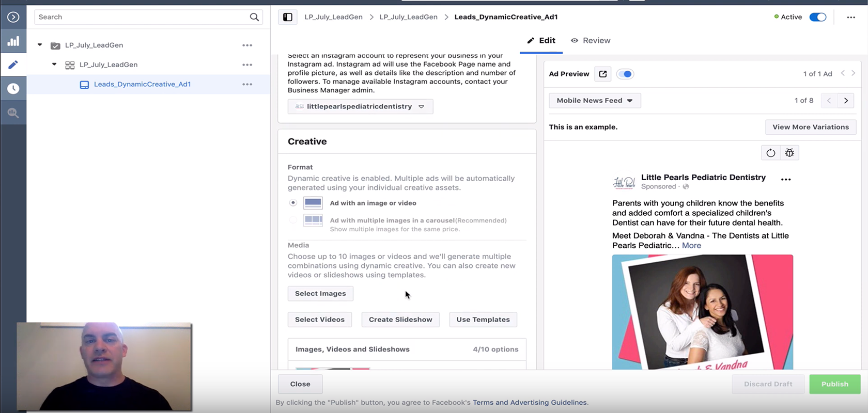Viewport: 868px width, 413px height.
Task: Click the ad preview photo of dentists
Action: click(703, 312)
